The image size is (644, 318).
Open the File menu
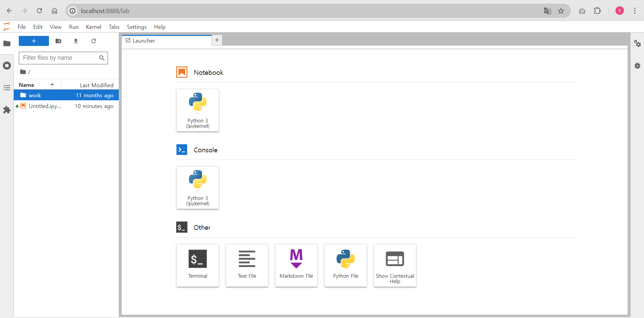click(x=21, y=27)
